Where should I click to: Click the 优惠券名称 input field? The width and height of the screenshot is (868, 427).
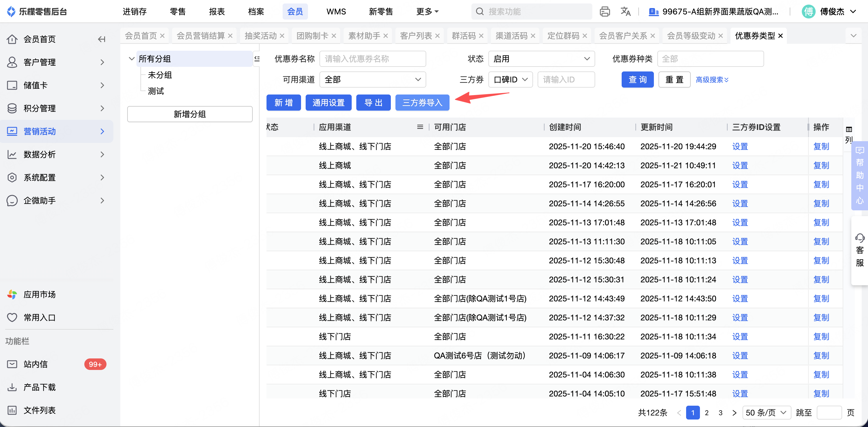pyautogui.click(x=372, y=59)
